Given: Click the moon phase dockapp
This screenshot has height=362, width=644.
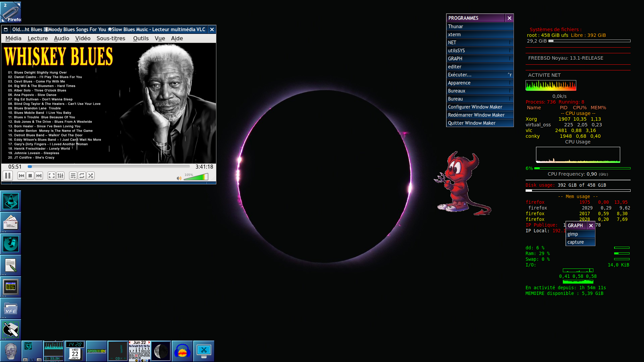Looking at the screenshot, I should click(161, 351).
